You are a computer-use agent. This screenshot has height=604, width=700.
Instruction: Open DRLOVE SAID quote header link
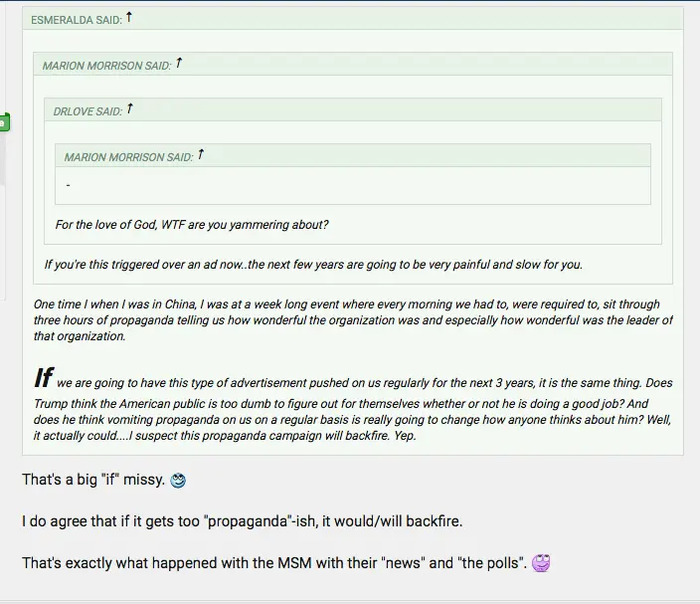[x=87, y=111]
